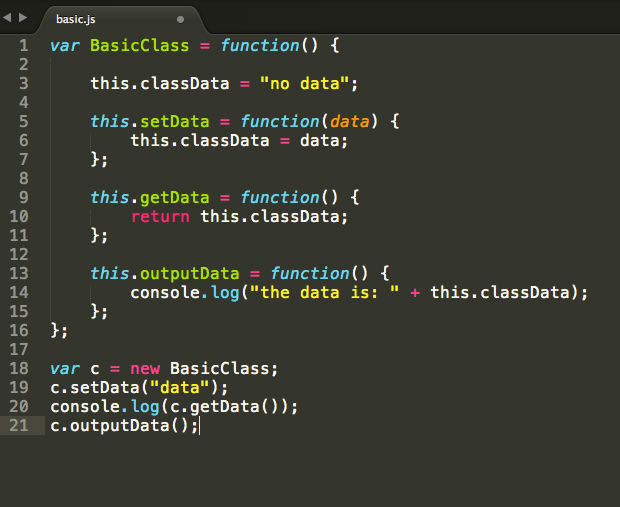This screenshot has width=620, height=507.
Task: Click the unsaved dot on basic.js tab
Action: (180, 18)
